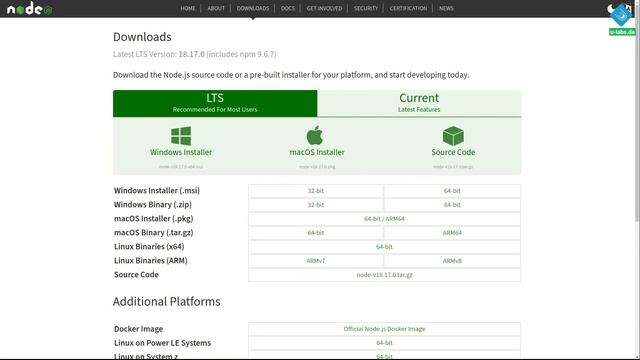Click the macOS Installer text link
Viewport: 640px width, 360px height.
point(317,152)
